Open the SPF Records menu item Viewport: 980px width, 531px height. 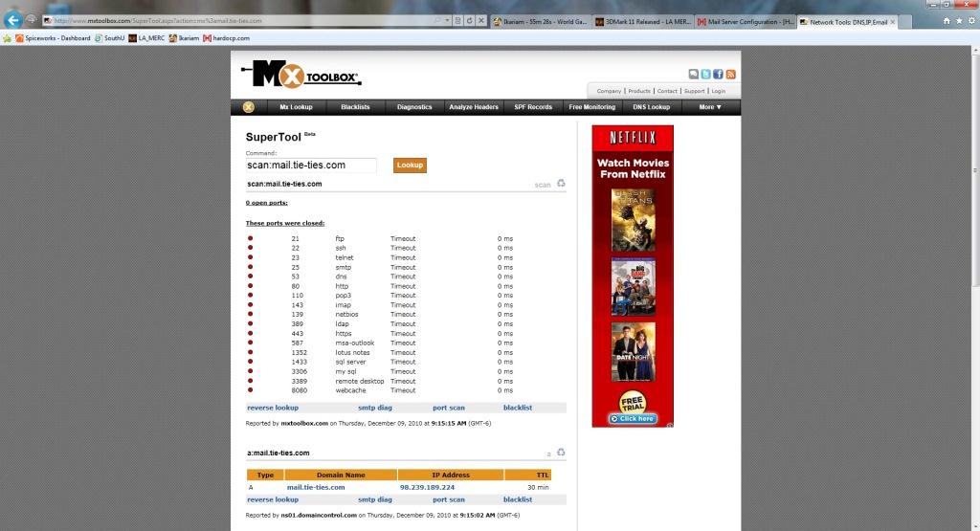tap(533, 107)
